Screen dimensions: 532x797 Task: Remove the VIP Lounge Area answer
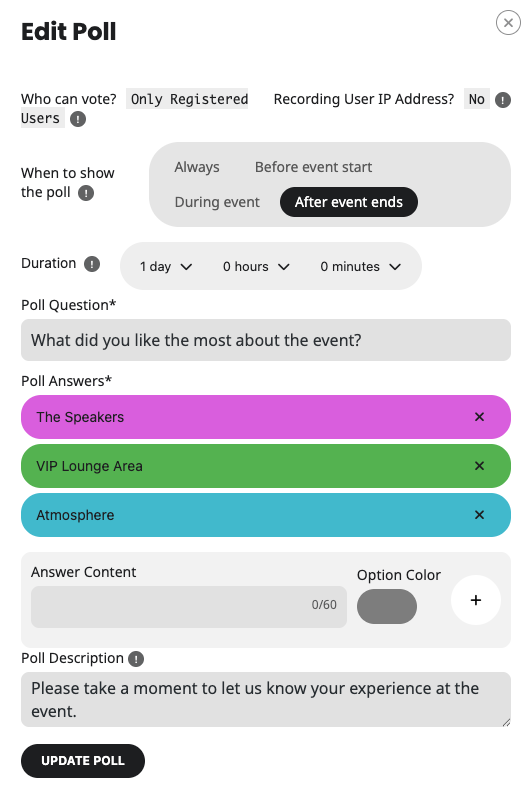[x=479, y=466]
